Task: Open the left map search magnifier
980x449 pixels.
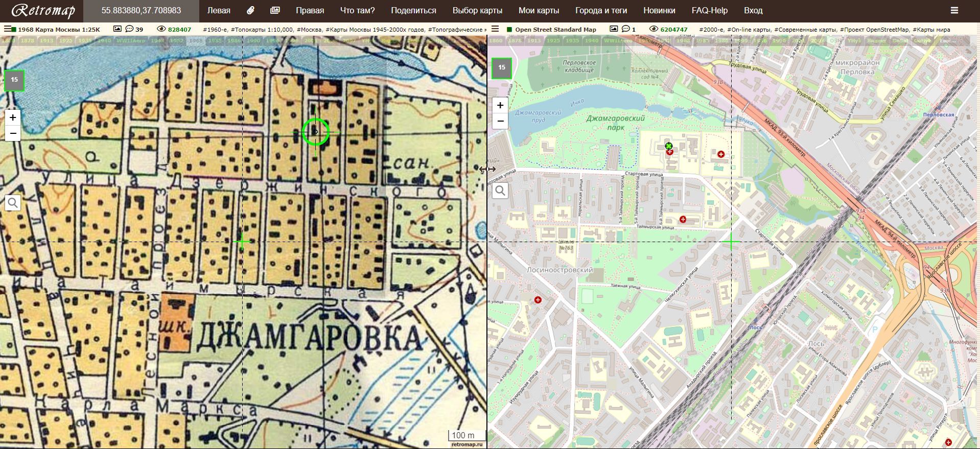Action: (x=13, y=203)
